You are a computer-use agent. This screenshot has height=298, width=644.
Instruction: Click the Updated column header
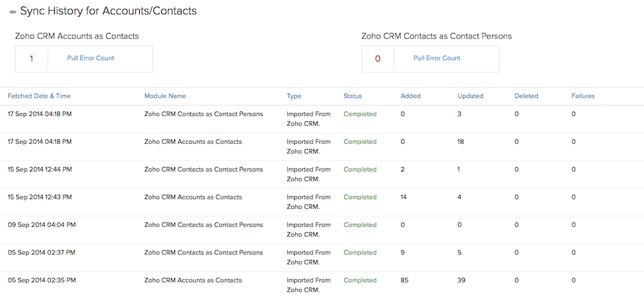point(470,96)
